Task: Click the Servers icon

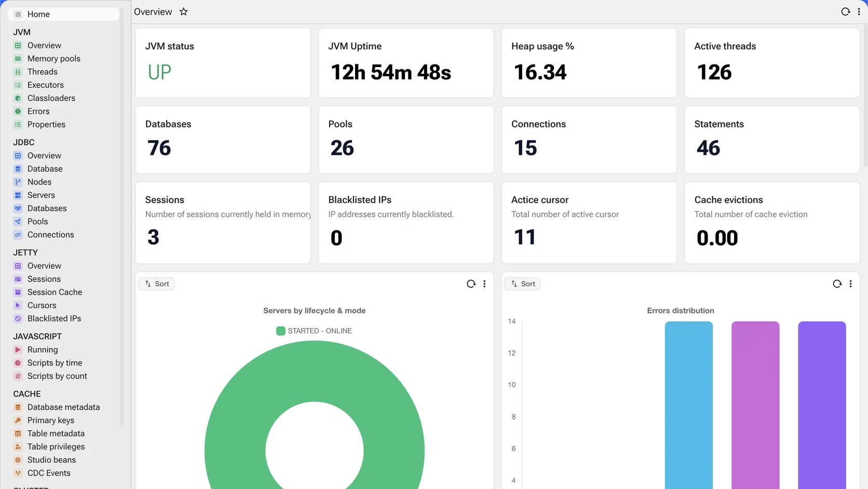Action: tap(18, 195)
